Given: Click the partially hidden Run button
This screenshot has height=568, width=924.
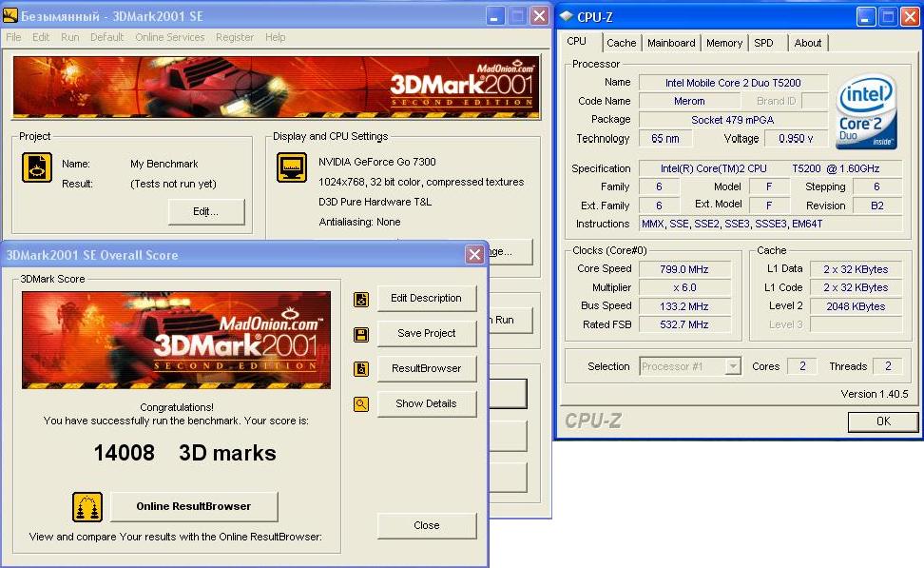Looking at the screenshot, I should (x=510, y=321).
